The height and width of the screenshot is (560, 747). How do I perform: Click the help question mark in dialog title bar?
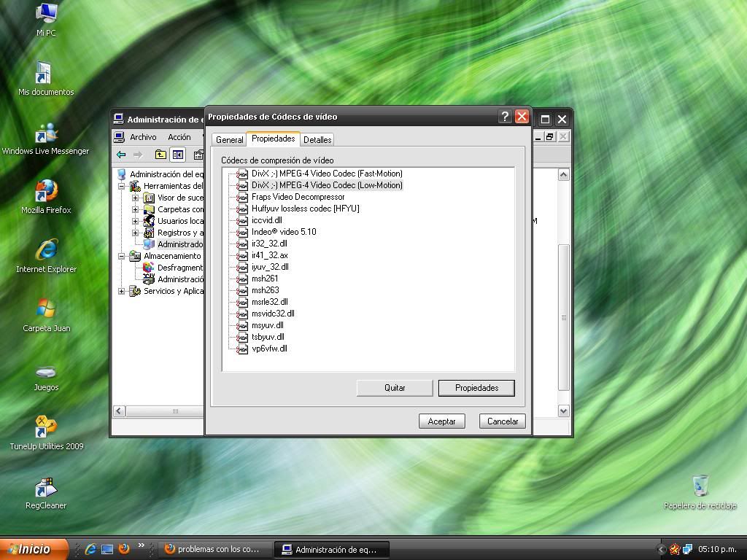(x=505, y=117)
